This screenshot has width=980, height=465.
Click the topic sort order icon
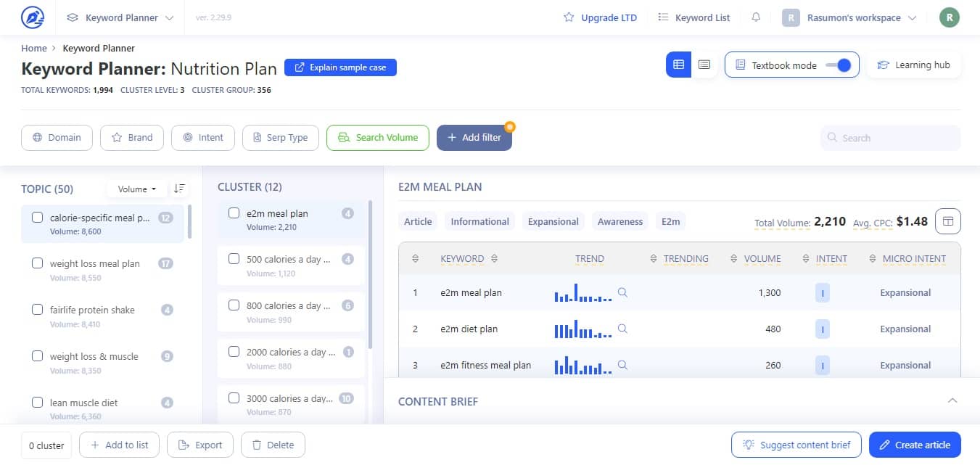[x=179, y=189]
